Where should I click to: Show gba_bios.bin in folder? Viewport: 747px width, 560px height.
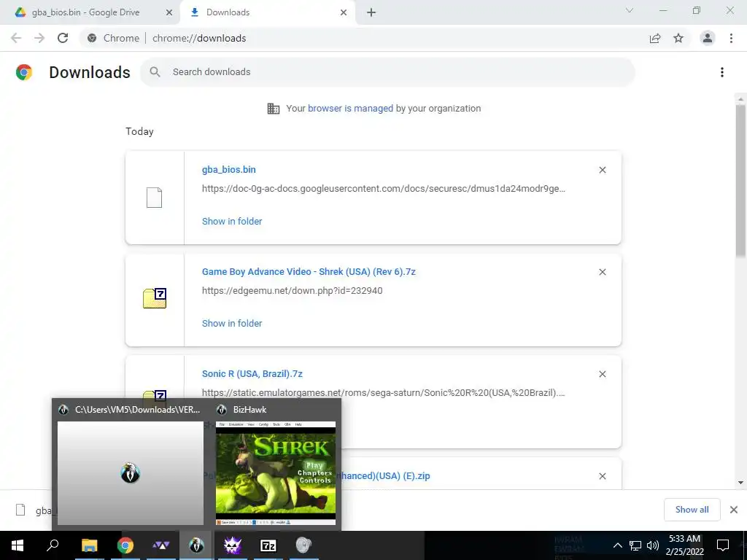(232, 221)
